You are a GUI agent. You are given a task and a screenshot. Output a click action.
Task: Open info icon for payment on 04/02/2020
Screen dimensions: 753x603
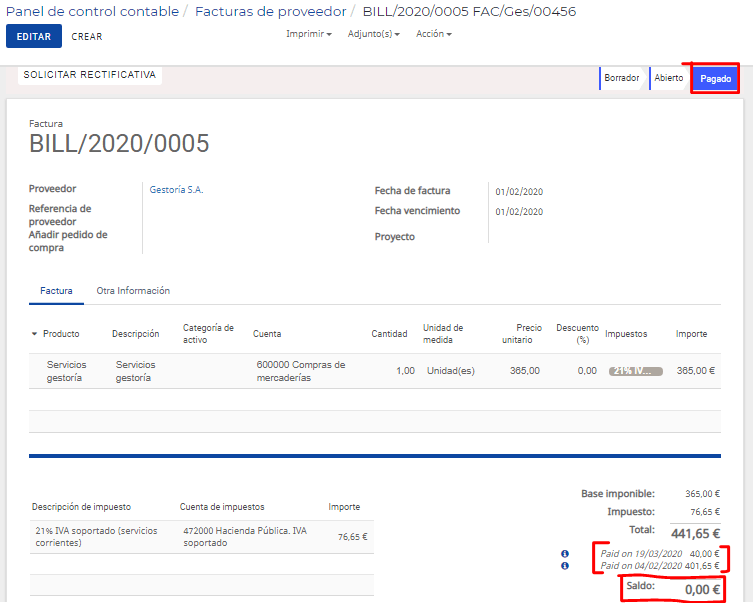click(565, 566)
